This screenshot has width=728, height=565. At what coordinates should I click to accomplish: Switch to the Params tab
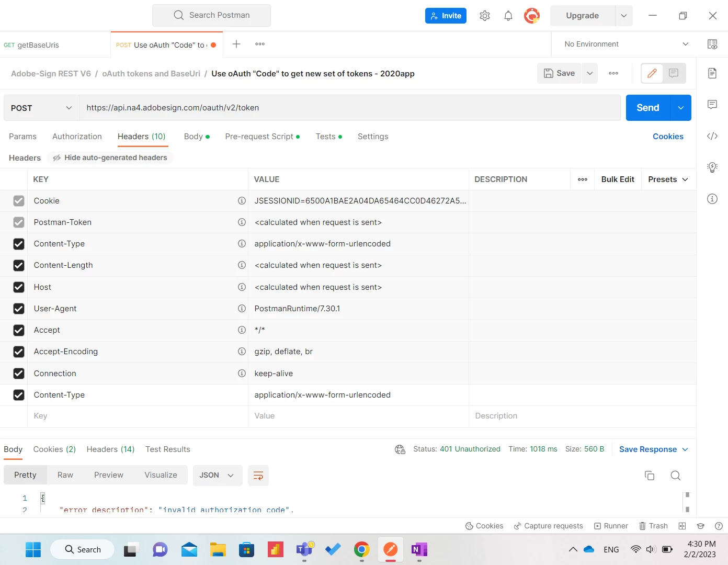pyautogui.click(x=22, y=137)
